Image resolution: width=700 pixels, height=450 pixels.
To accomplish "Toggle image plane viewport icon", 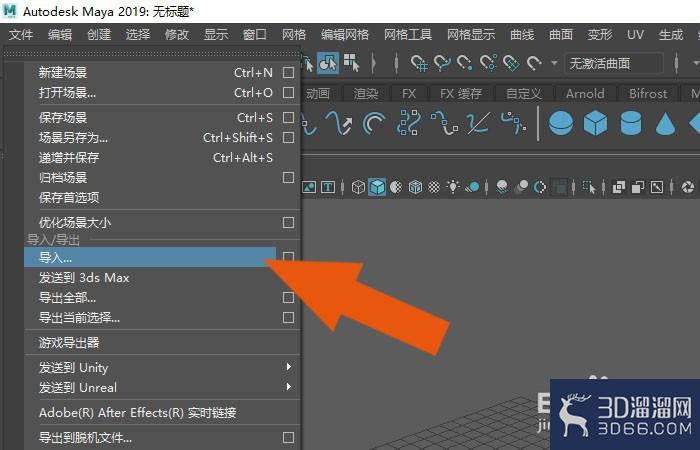I will click(309, 187).
